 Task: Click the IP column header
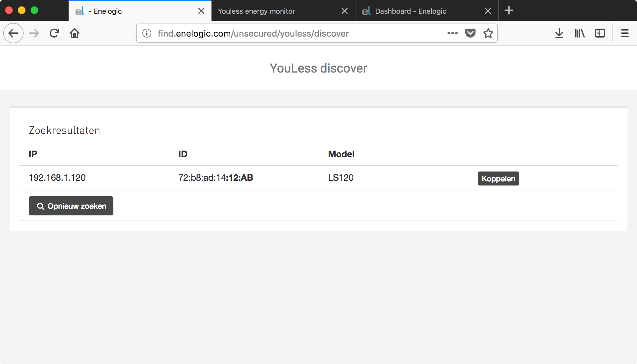tap(33, 154)
